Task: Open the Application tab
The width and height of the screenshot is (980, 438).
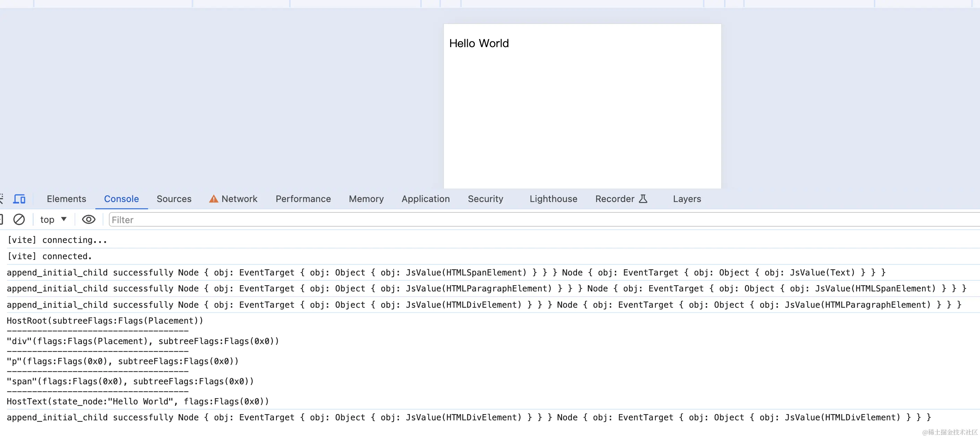Action: point(425,199)
